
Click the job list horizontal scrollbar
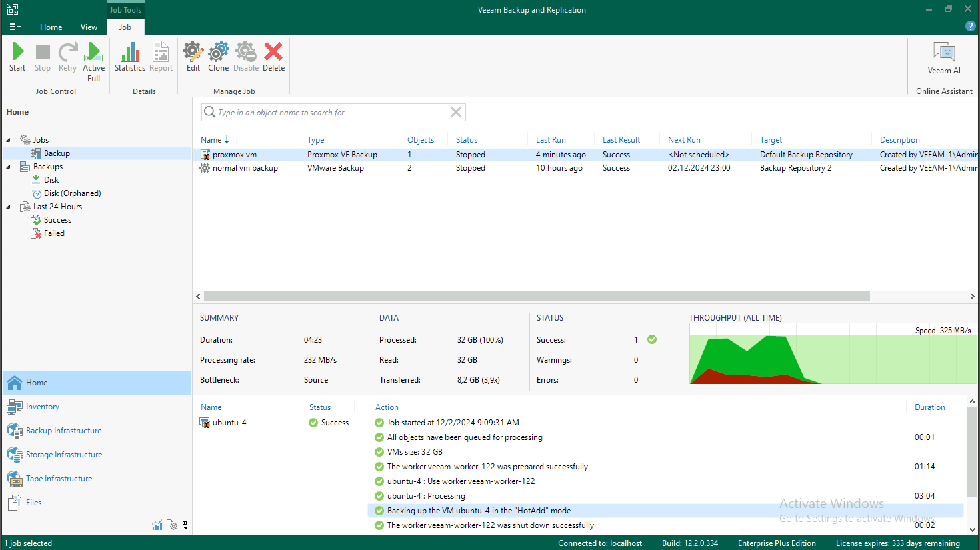[x=536, y=296]
